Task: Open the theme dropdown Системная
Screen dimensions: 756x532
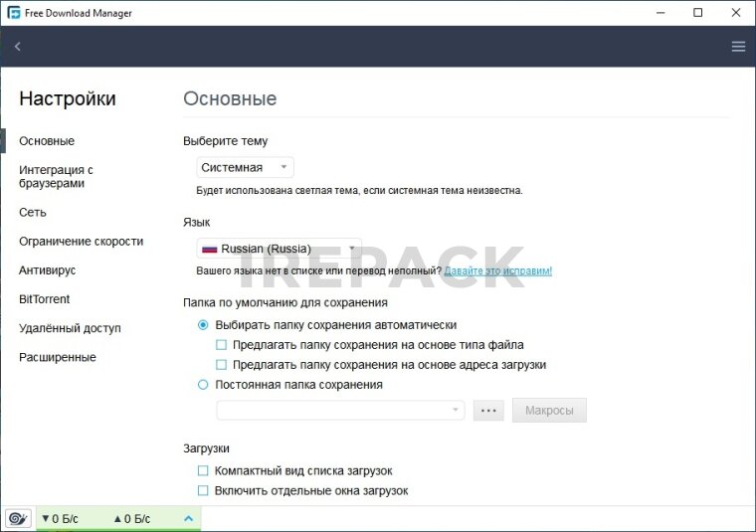Action: (x=245, y=167)
